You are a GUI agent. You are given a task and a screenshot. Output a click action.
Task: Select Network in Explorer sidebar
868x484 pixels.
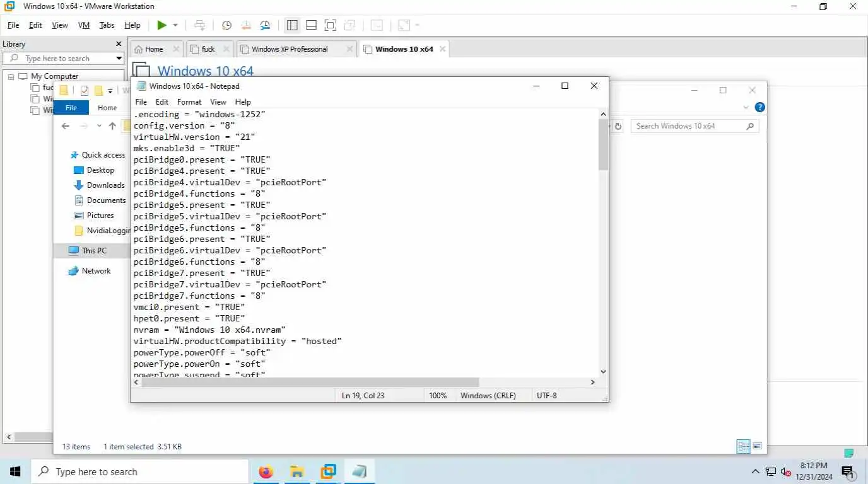pos(96,271)
